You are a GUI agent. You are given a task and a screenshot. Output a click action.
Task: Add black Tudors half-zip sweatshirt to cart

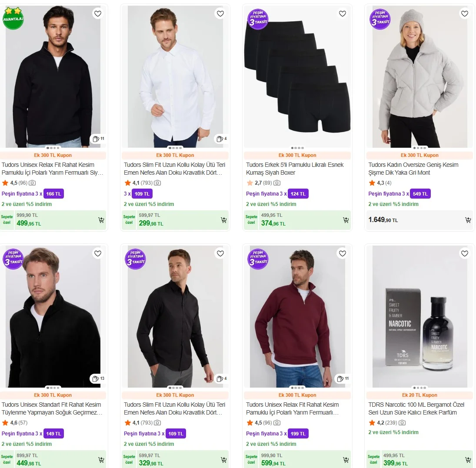[101, 220]
